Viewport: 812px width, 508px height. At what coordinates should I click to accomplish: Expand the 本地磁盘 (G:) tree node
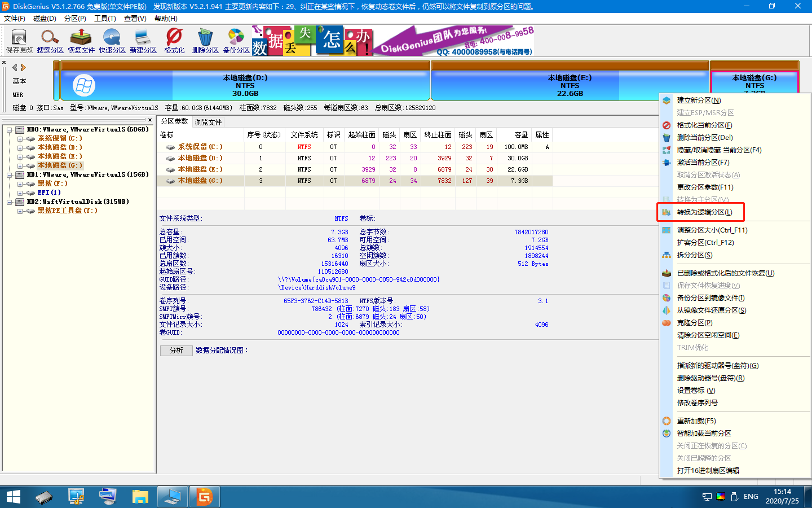coord(20,166)
